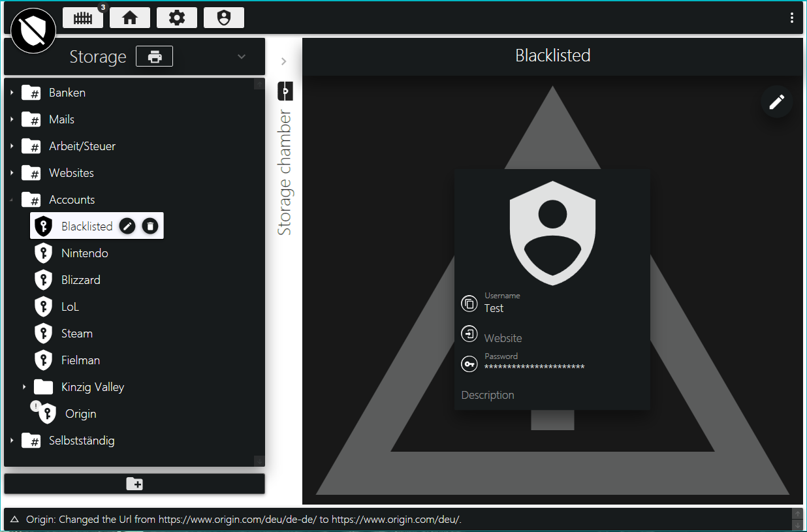Click the Blacklisted panel title
Image resolution: width=807 pixels, height=532 pixels.
pyautogui.click(x=552, y=55)
